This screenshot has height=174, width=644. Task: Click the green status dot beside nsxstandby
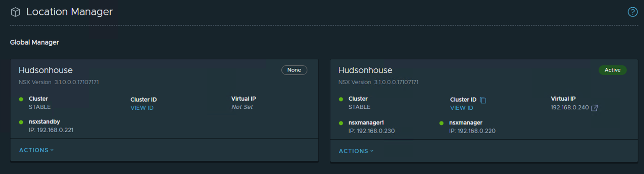(21, 122)
